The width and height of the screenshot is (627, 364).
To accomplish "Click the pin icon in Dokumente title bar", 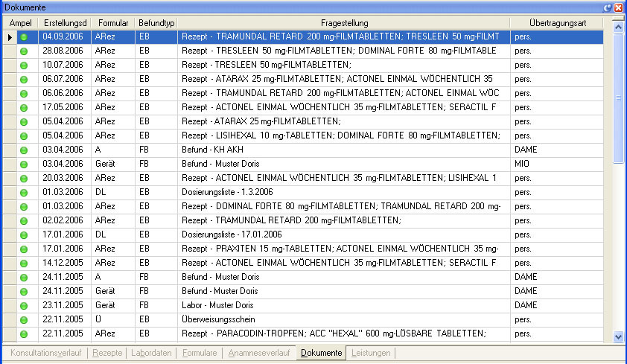I will (608, 7).
